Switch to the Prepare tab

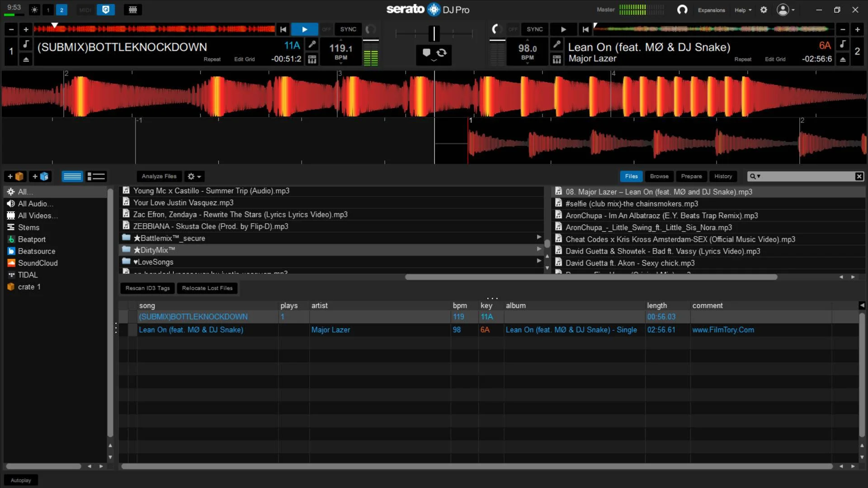tap(691, 176)
